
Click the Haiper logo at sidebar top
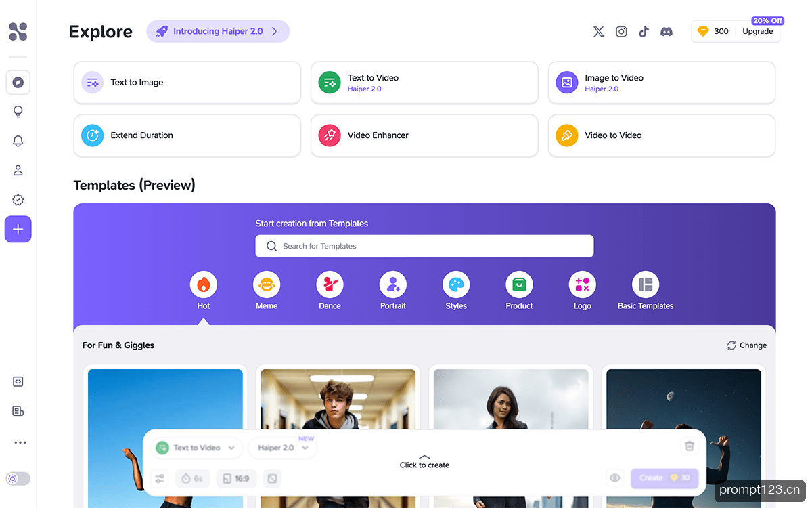coord(18,31)
